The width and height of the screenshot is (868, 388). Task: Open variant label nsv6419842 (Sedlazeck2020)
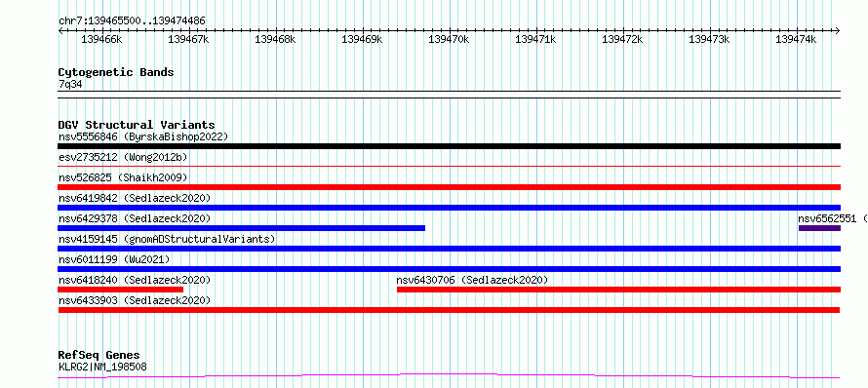pos(135,198)
